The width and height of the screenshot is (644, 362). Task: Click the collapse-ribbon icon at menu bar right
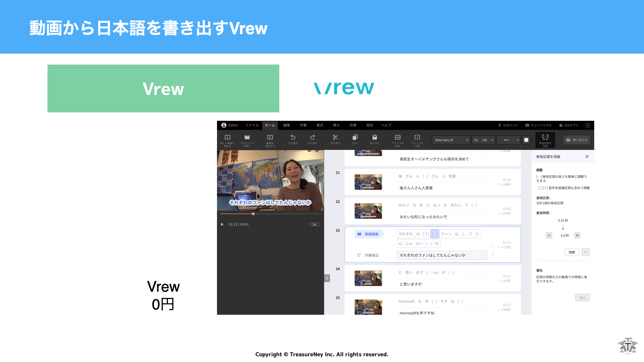pos(588,125)
